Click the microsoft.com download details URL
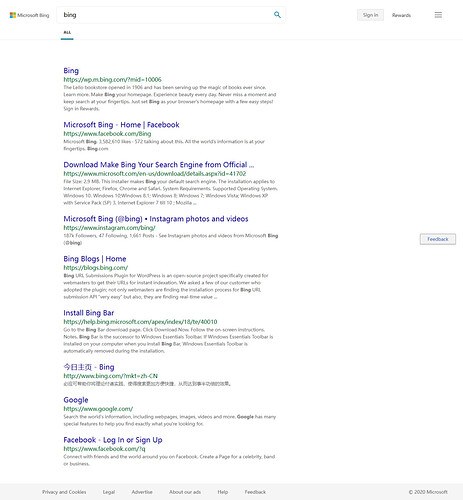The height and width of the screenshot is (500, 463). [x=155, y=174]
